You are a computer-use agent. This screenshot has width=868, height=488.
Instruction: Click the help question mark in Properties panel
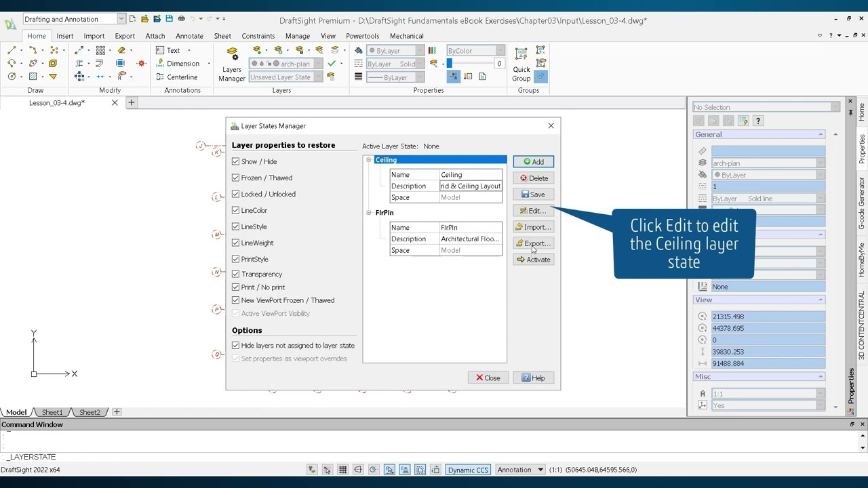coord(758,121)
